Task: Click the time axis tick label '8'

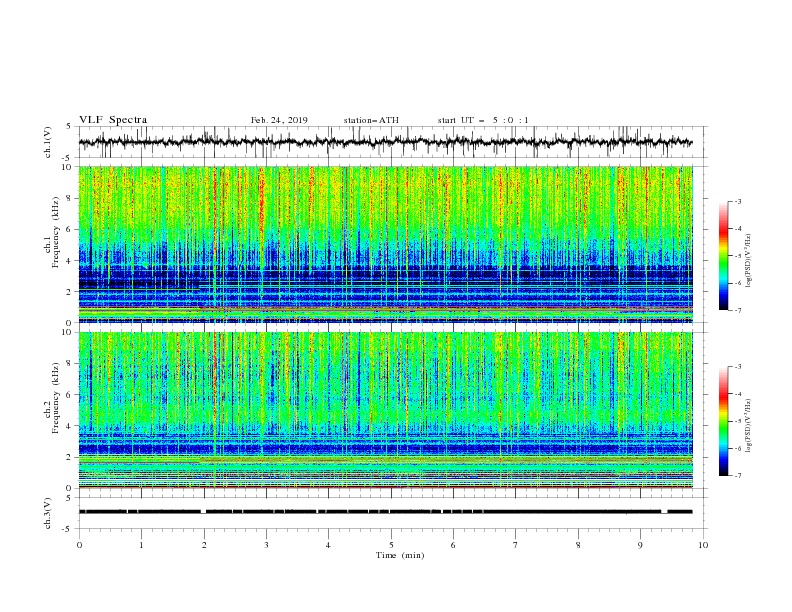Action: click(578, 545)
